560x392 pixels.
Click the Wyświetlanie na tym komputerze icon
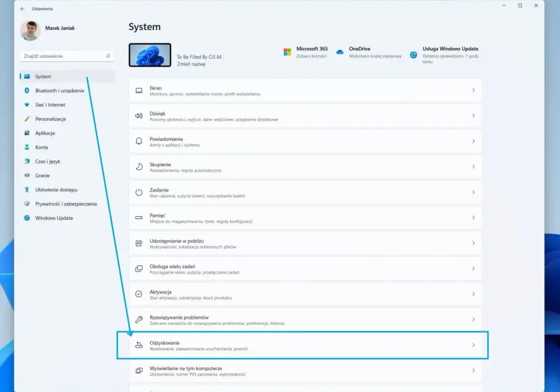139,371
